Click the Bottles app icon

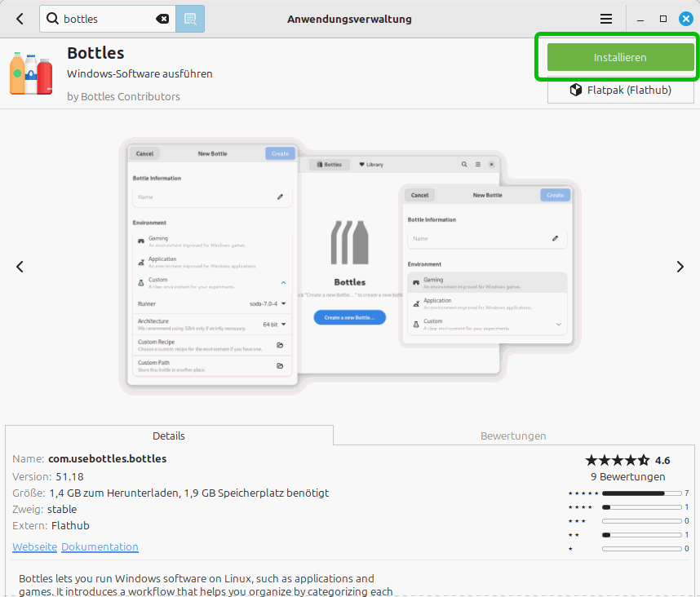31,73
